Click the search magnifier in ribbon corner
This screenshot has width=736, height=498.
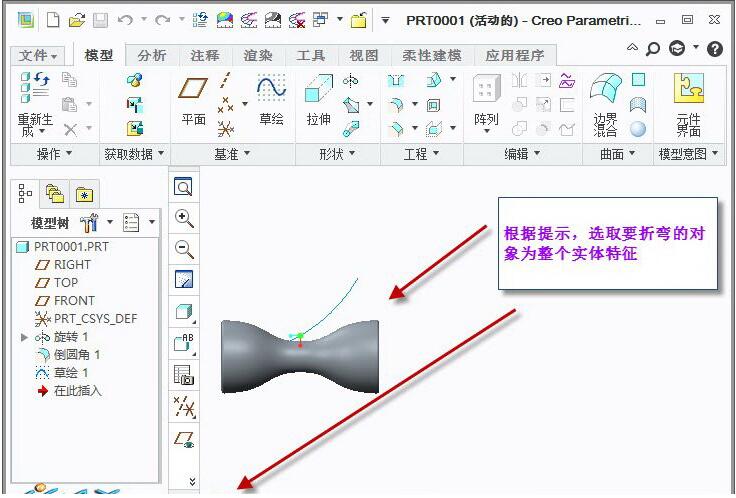tap(652, 48)
